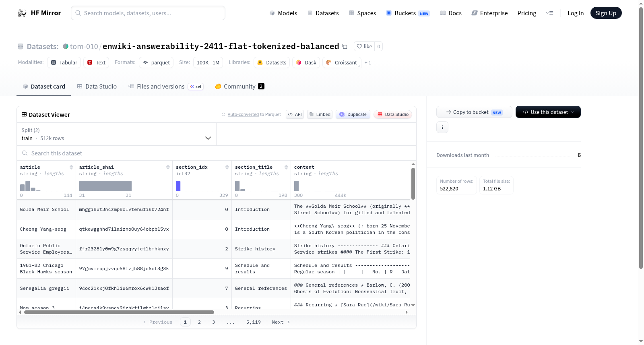Viewport: 644px width, 345px height.
Task: Open the three-dot more options menu
Action: click(x=442, y=127)
